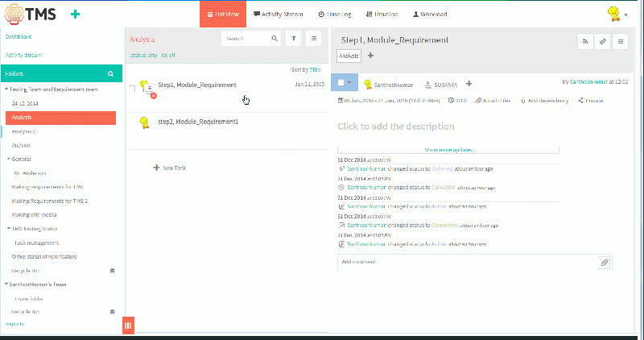Click the chain link icon on task
644x340 pixels.
tap(602, 42)
